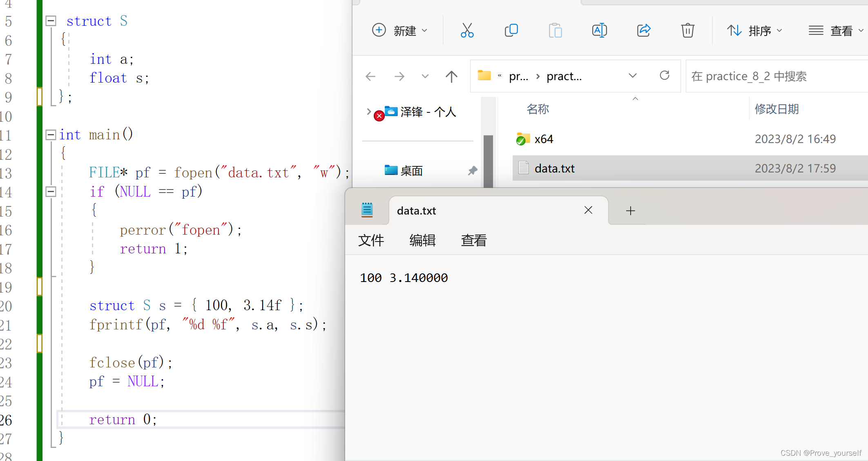The height and width of the screenshot is (461, 868).
Task: Expand the 泽锋 - 个人 OneDrive tree node
Action: coord(368,112)
